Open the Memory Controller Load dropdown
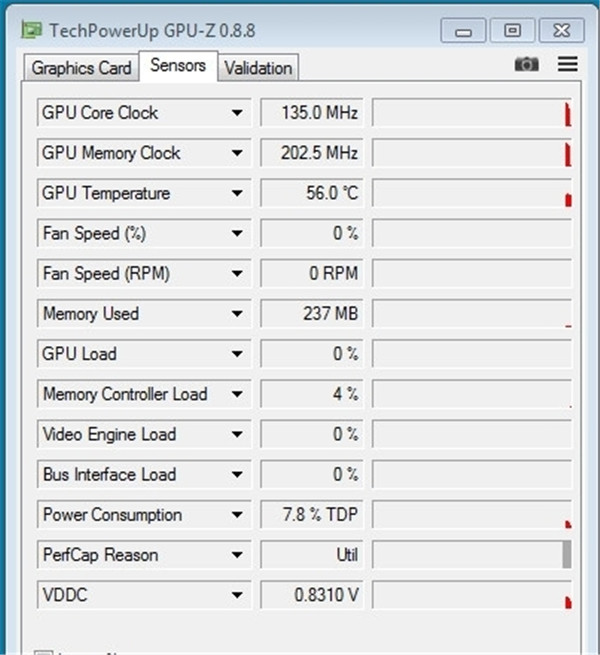The height and width of the screenshot is (655, 600). click(237, 394)
